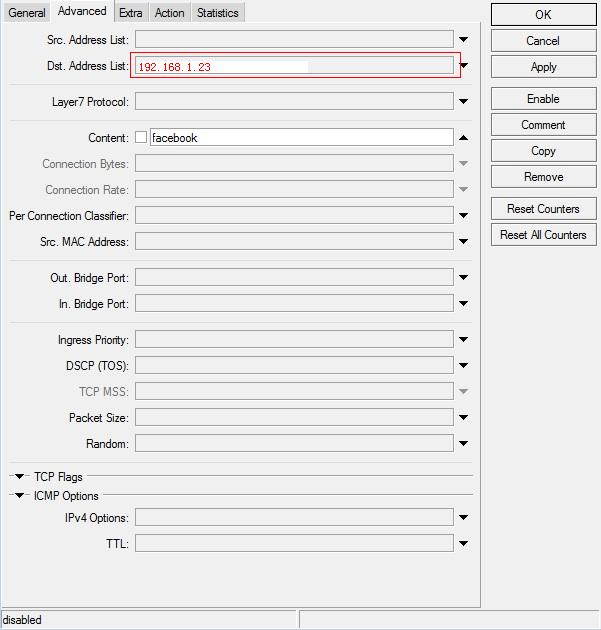Expand the ICMP Options section
This screenshot has height=630, width=601.
coord(19,496)
